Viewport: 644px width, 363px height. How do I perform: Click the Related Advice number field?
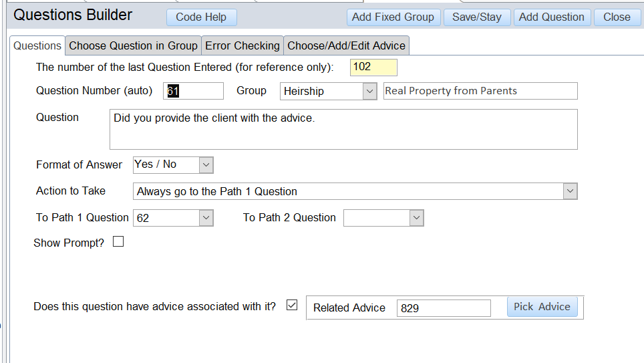click(x=444, y=308)
